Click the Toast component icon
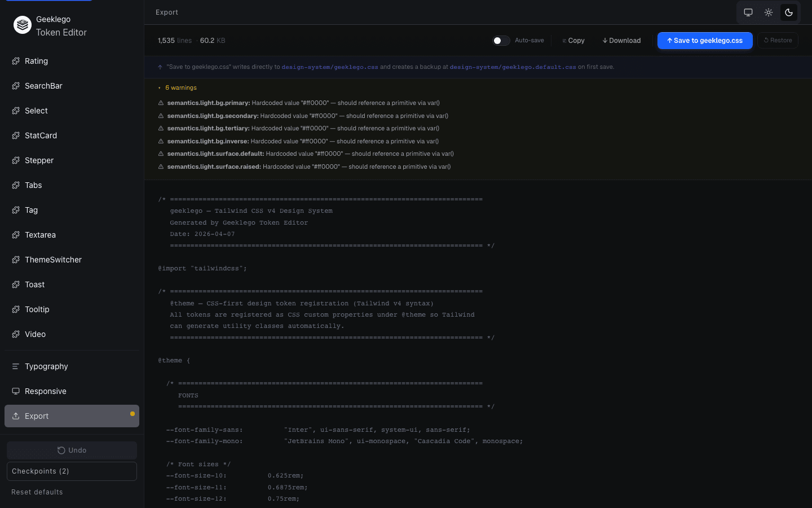Image resolution: width=812 pixels, height=508 pixels. click(x=16, y=284)
